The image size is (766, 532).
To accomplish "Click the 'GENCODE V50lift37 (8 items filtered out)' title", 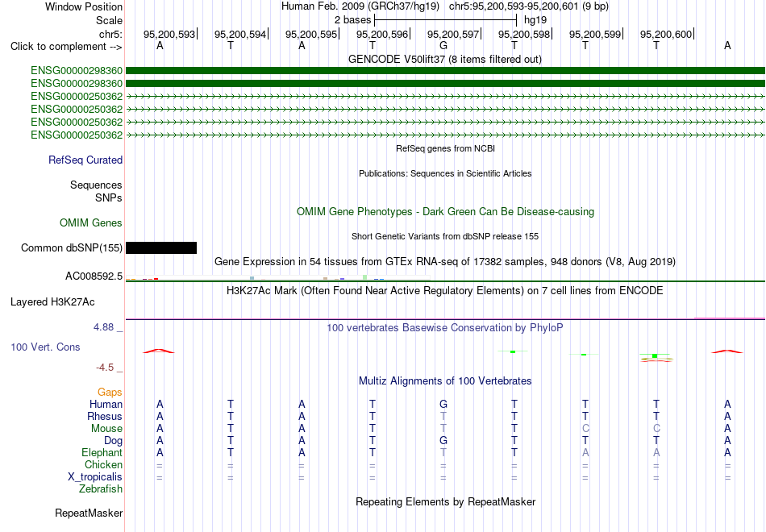I will pos(445,59).
